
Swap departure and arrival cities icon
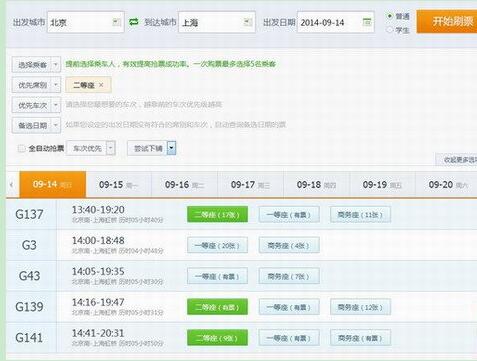[134, 22]
